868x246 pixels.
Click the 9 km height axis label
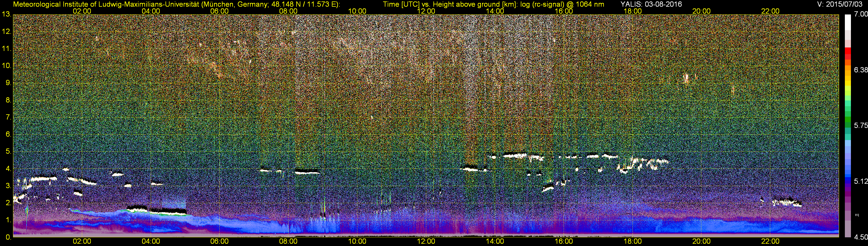[x=8, y=83]
